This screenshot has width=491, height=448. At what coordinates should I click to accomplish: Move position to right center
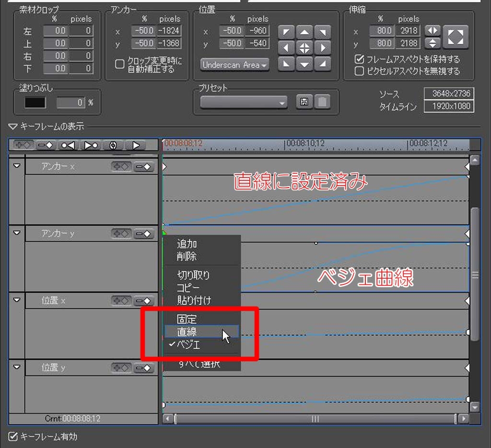coord(323,48)
